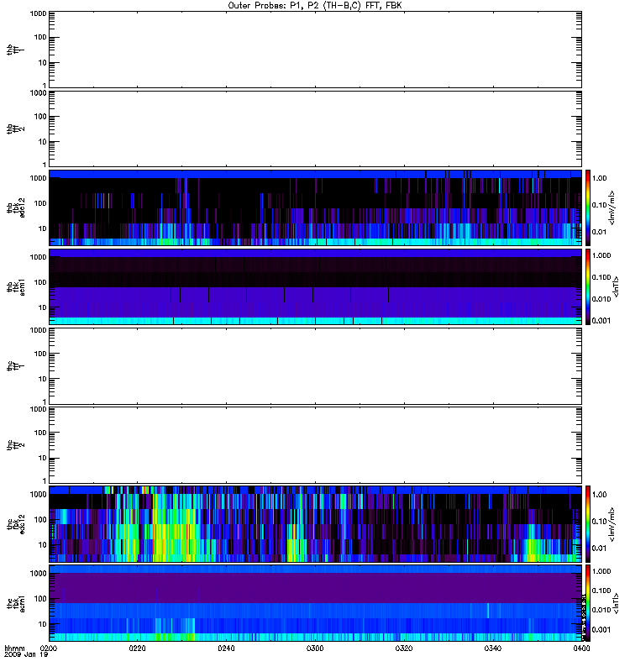This screenshot has height=672, width=630.
Task: Click the 0.01 value on thb edc12 color bar
Action: tap(599, 232)
